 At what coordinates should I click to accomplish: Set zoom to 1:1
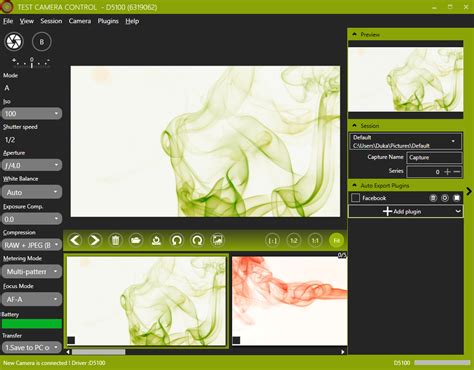315,240
